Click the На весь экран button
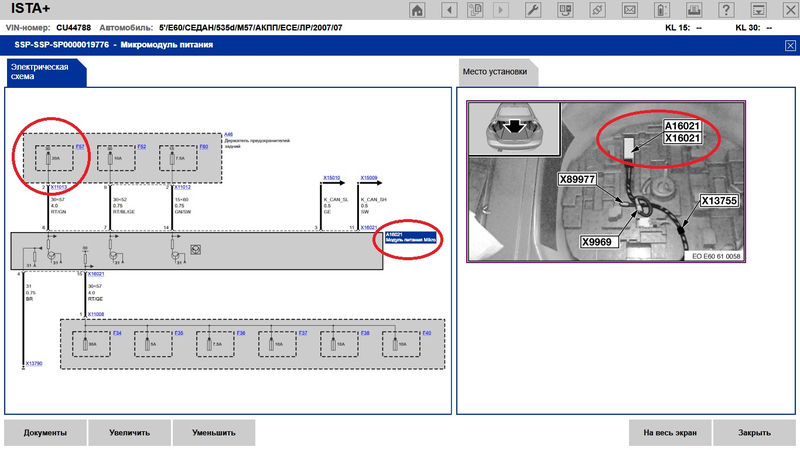This screenshot has width=800, height=450. pos(670,433)
